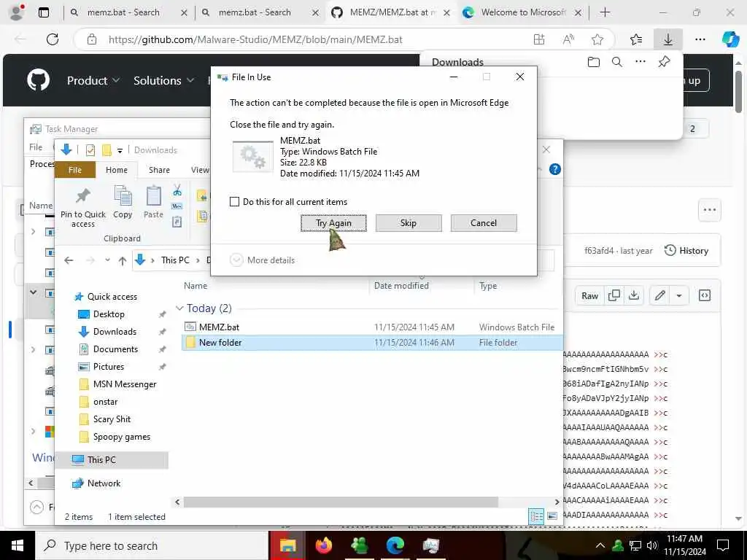Collapse the Today (2) group
The width and height of the screenshot is (747, 560).
click(x=179, y=308)
